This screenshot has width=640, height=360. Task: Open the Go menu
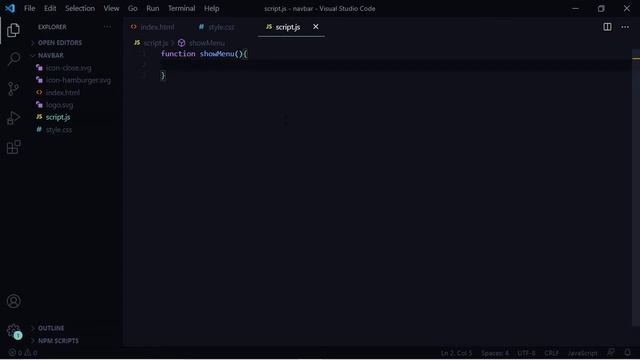(133, 8)
